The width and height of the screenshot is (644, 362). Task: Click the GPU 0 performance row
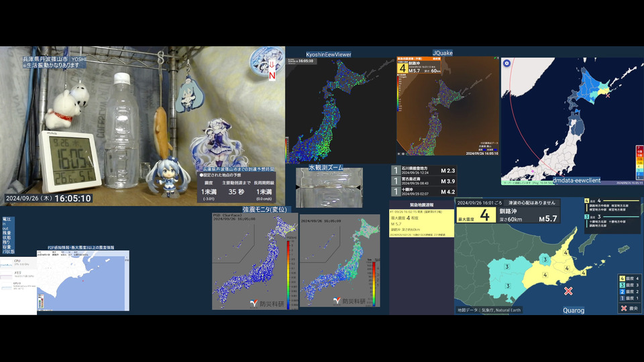pos(18,286)
